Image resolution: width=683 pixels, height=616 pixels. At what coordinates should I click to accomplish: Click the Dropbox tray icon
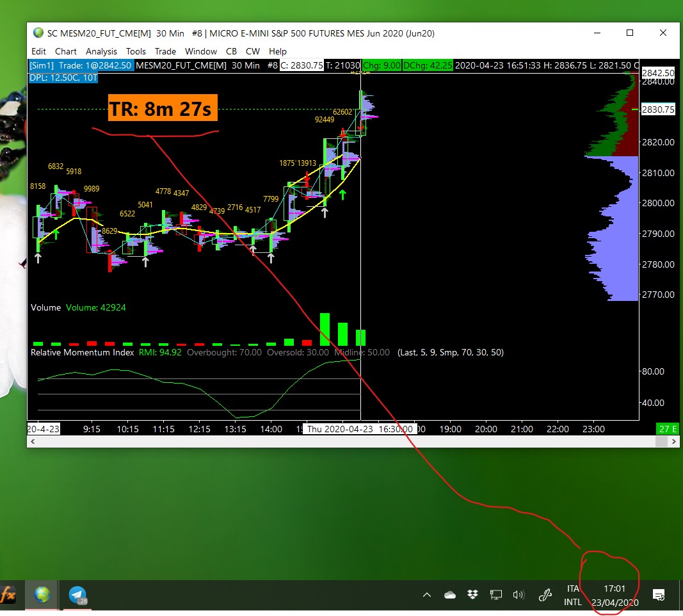pos(472,594)
